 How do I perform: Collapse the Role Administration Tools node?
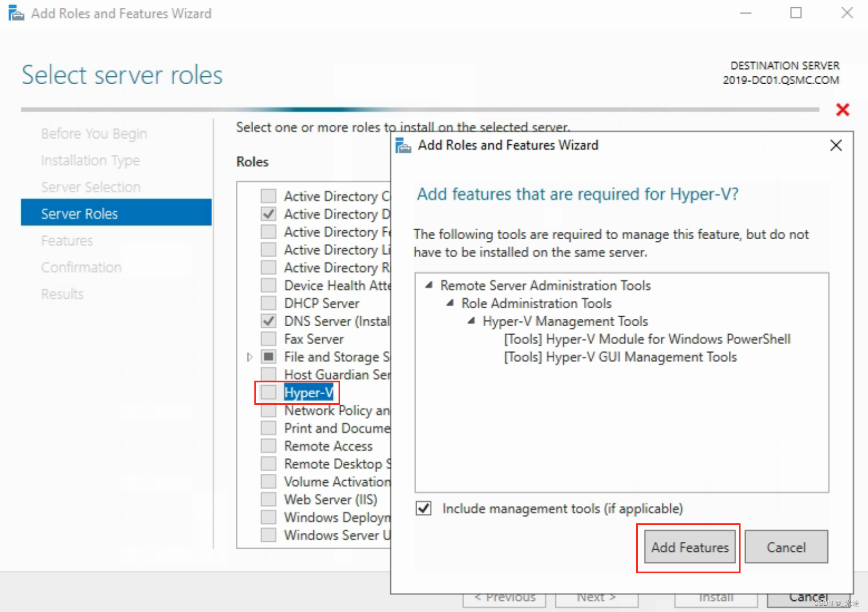pyautogui.click(x=450, y=303)
